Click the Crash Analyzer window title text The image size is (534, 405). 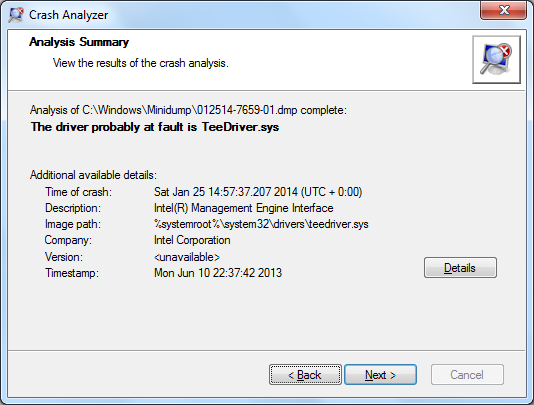tap(68, 15)
